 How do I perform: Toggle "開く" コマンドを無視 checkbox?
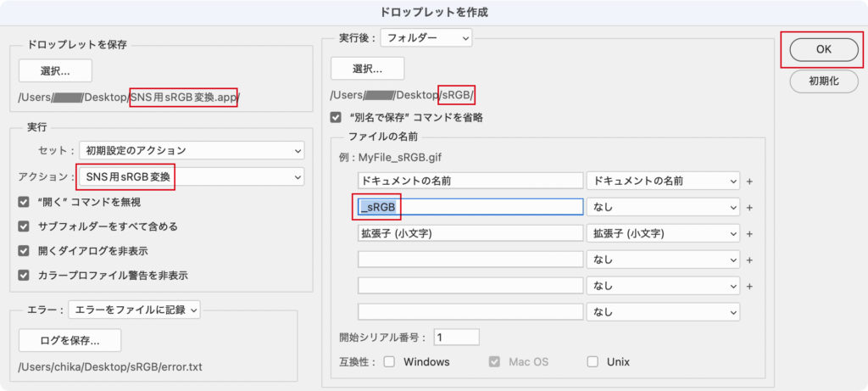pyautogui.click(x=25, y=202)
